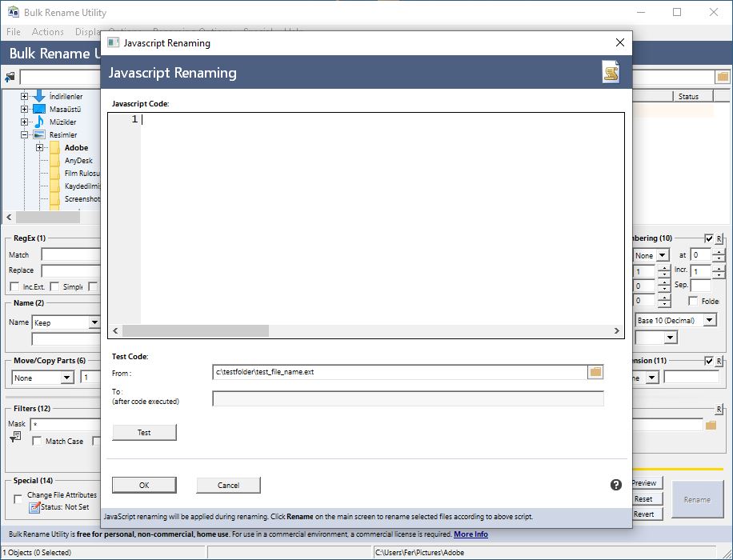Toggle the Inc.Ext. checkbox in RegEx
The height and width of the screenshot is (560, 733).
coord(14,286)
